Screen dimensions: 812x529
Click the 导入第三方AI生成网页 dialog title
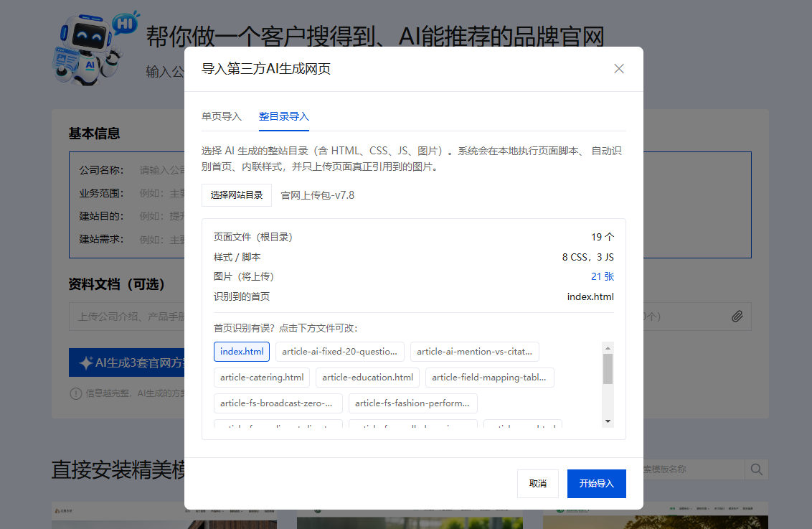click(x=265, y=69)
